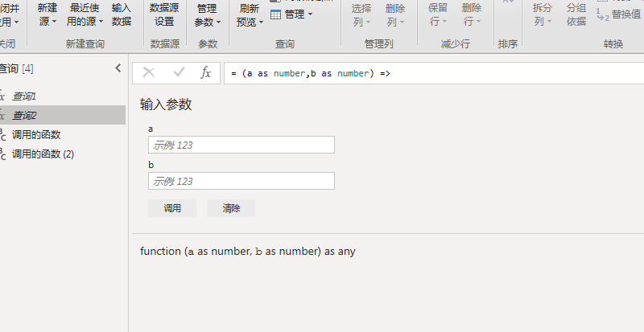Click the checkmark to confirm the formula

[179, 73]
